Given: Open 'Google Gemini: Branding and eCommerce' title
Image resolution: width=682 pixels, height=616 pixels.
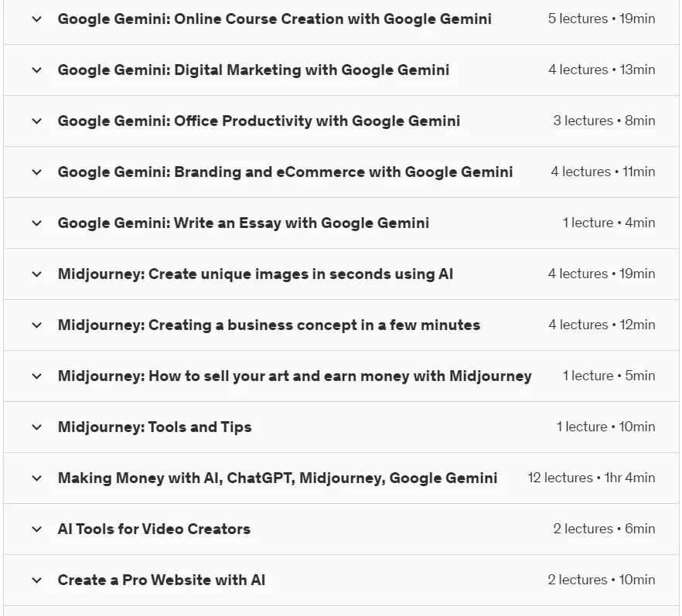Looking at the screenshot, I should pyautogui.click(x=285, y=172).
